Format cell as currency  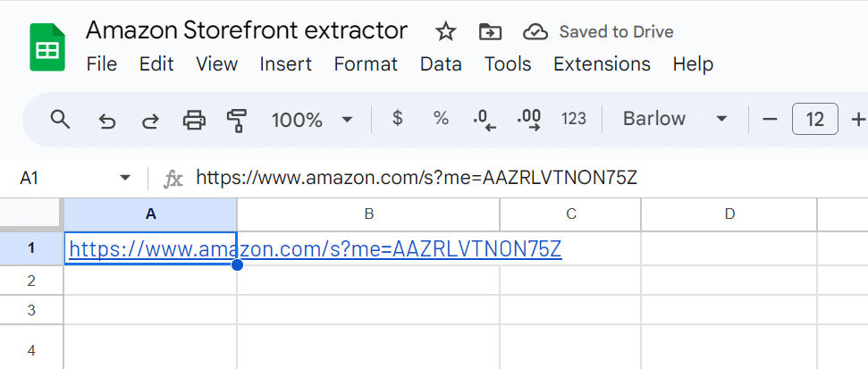coord(398,119)
